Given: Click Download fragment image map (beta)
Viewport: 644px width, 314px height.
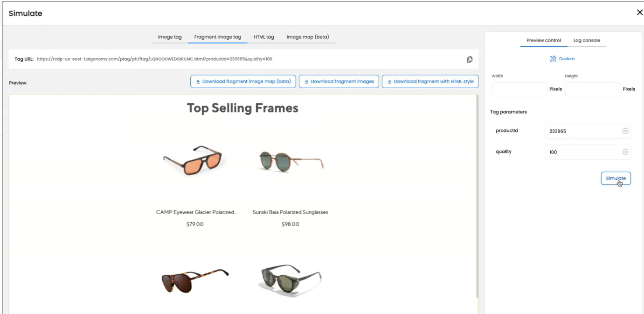Looking at the screenshot, I should click(x=243, y=81).
